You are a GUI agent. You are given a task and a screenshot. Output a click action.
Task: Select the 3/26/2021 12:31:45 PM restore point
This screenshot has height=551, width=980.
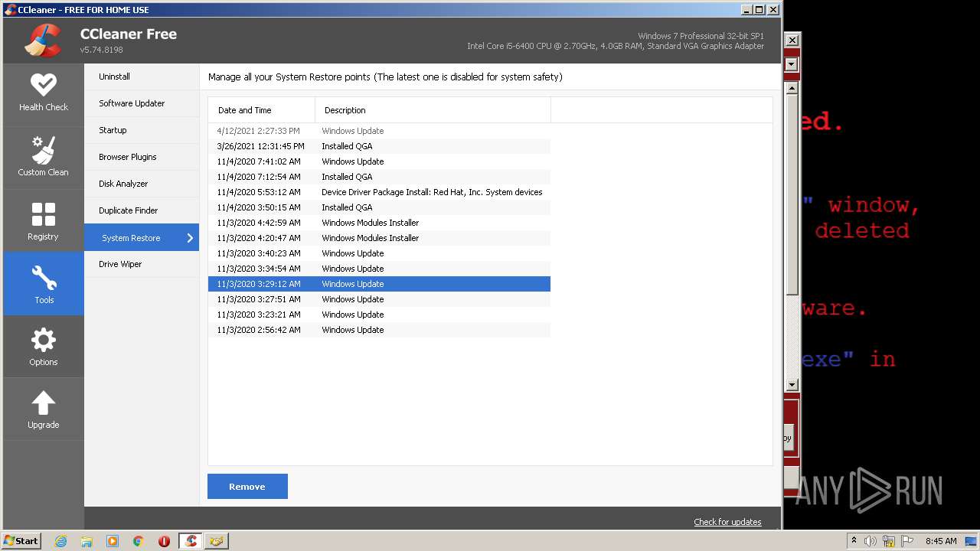(379, 146)
